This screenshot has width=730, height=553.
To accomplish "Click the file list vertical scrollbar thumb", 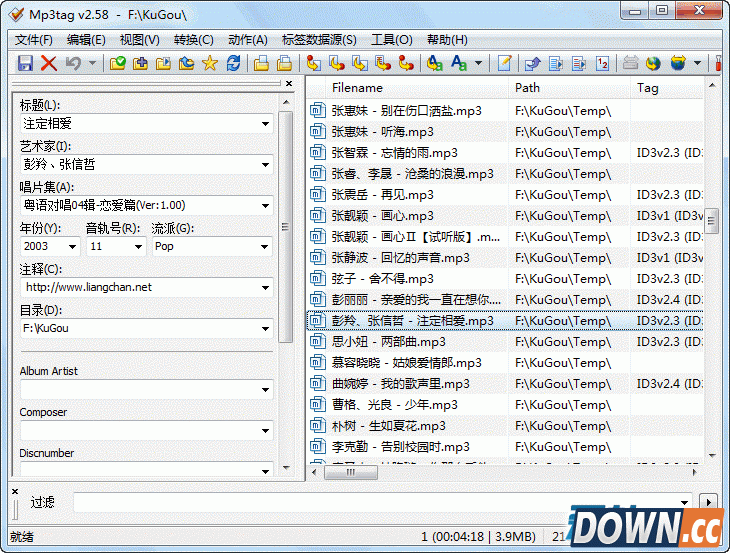I will pos(711,220).
